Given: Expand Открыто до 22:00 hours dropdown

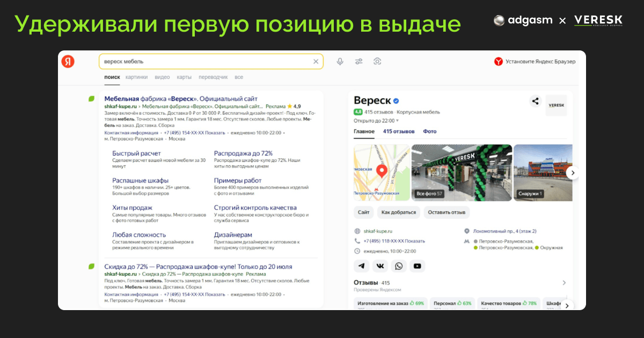Looking at the screenshot, I should [x=376, y=121].
